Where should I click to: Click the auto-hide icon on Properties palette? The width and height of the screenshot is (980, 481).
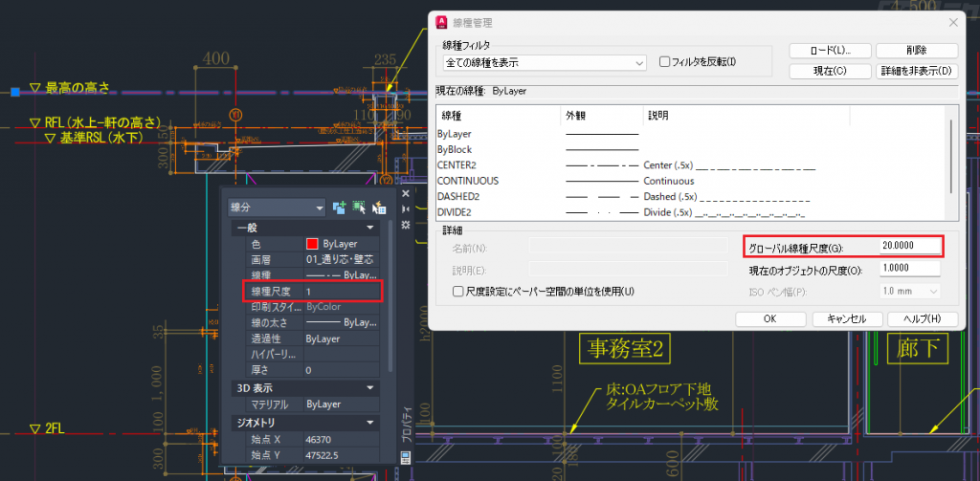406,208
